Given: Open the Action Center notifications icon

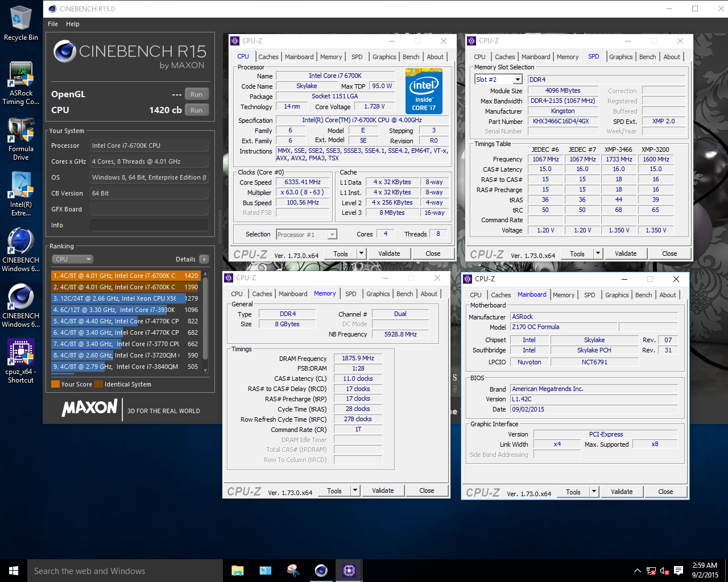Looking at the screenshot, I should point(679,571).
